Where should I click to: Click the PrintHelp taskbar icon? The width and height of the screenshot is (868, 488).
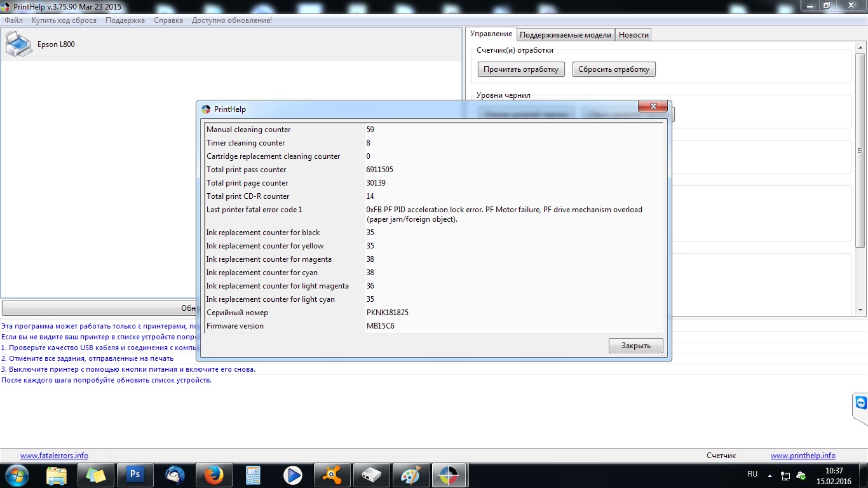pyautogui.click(x=450, y=475)
